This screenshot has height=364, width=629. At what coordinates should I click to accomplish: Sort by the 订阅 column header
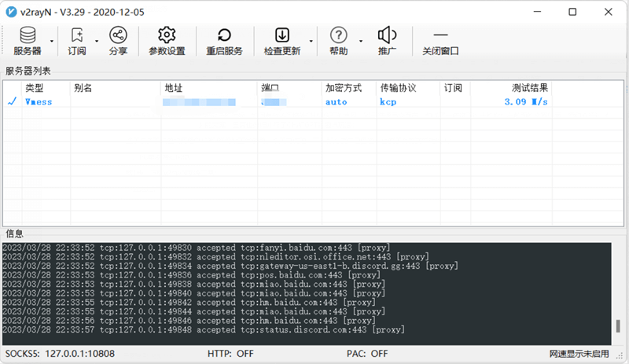click(455, 88)
